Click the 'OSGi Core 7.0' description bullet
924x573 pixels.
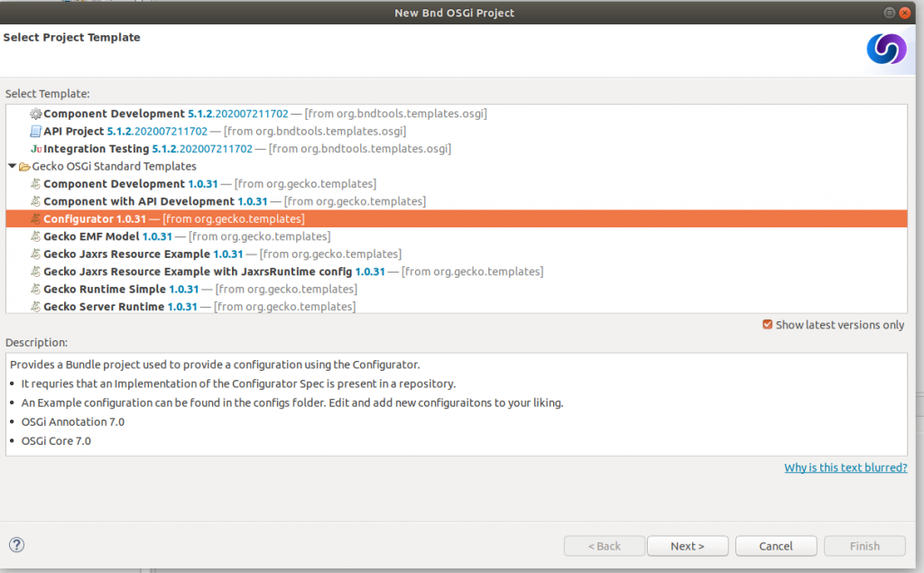coord(56,441)
